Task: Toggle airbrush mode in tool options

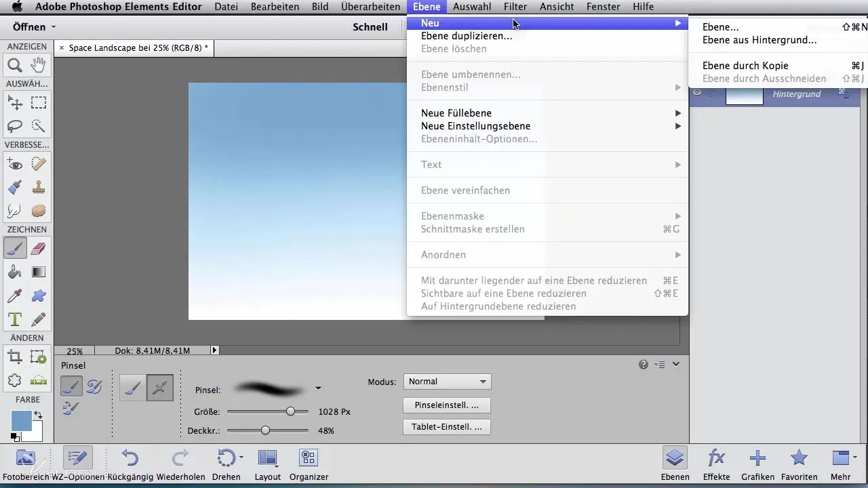Action: [160, 388]
